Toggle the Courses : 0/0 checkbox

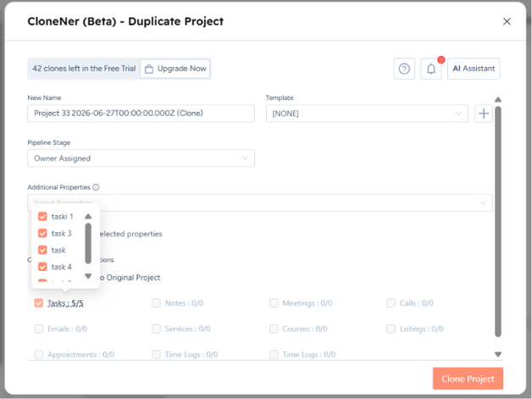274,329
